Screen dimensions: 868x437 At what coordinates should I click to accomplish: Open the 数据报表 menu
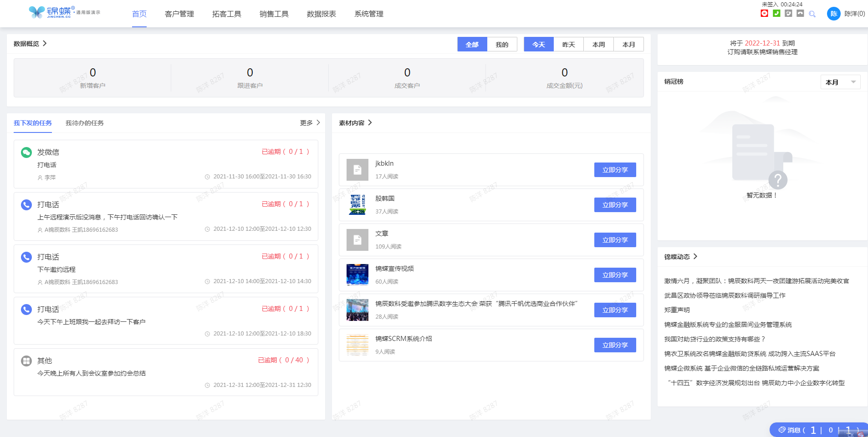[x=322, y=14]
